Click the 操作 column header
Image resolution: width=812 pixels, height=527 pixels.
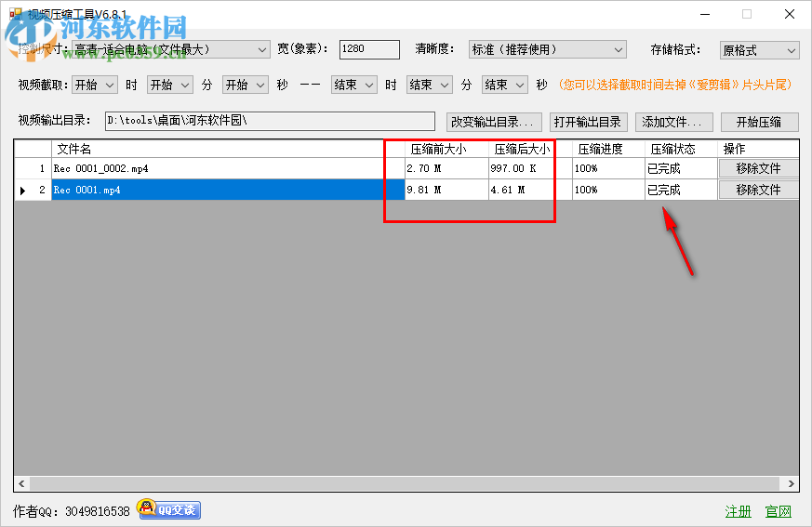coord(758,149)
